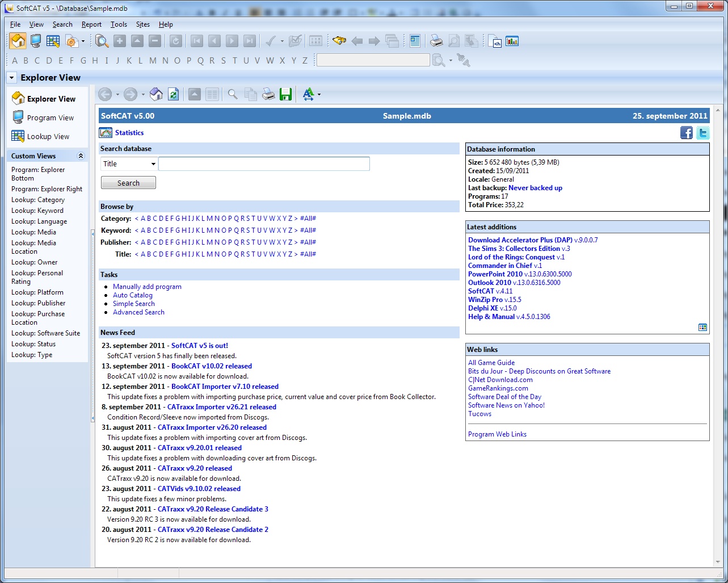Screen dimensions: 728x583
Task: Switch to Program View using the monitor toolbar icon
Action: pyautogui.click(x=36, y=41)
